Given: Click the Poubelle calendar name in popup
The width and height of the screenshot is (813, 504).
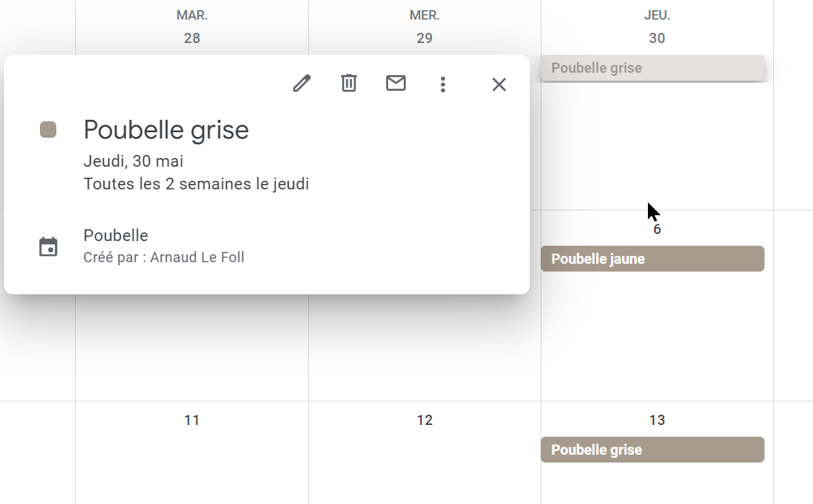Looking at the screenshot, I should coord(116,236).
